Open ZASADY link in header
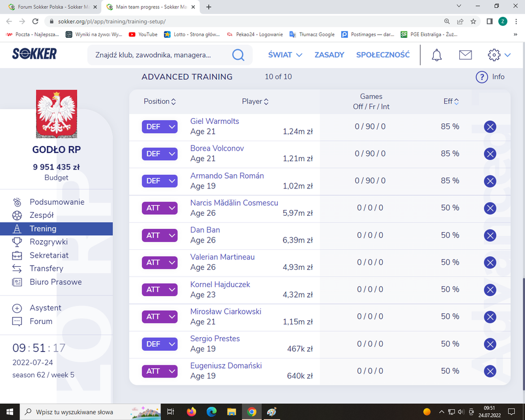This screenshot has width=525, height=420. [329, 55]
